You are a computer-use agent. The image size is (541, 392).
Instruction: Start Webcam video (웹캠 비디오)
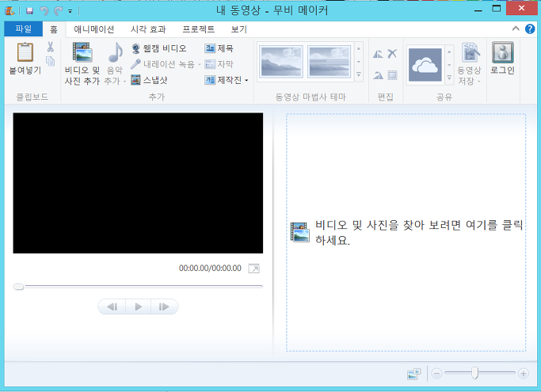(x=159, y=48)
